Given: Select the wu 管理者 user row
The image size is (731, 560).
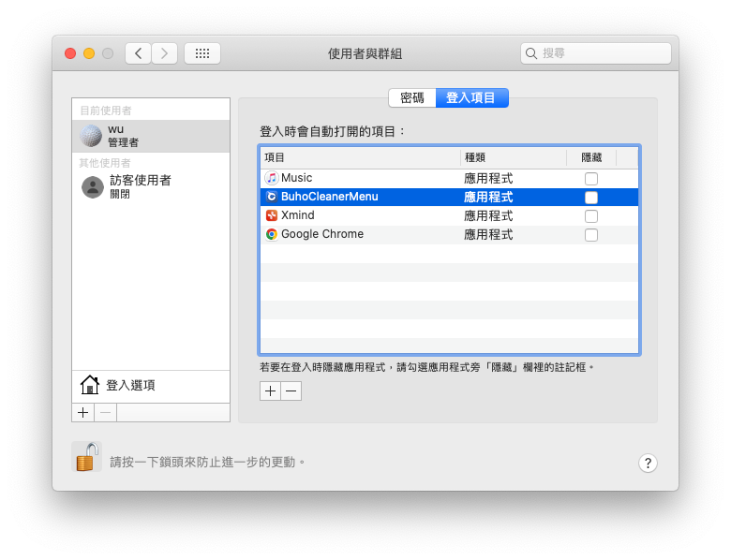Looking at the screenshot, I should click(x=151, y=136).
